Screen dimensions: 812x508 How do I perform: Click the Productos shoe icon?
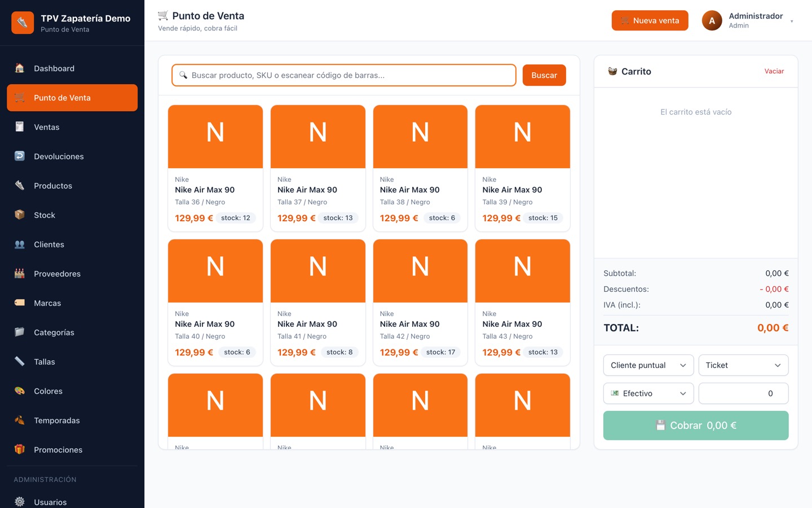pos(20,186)
